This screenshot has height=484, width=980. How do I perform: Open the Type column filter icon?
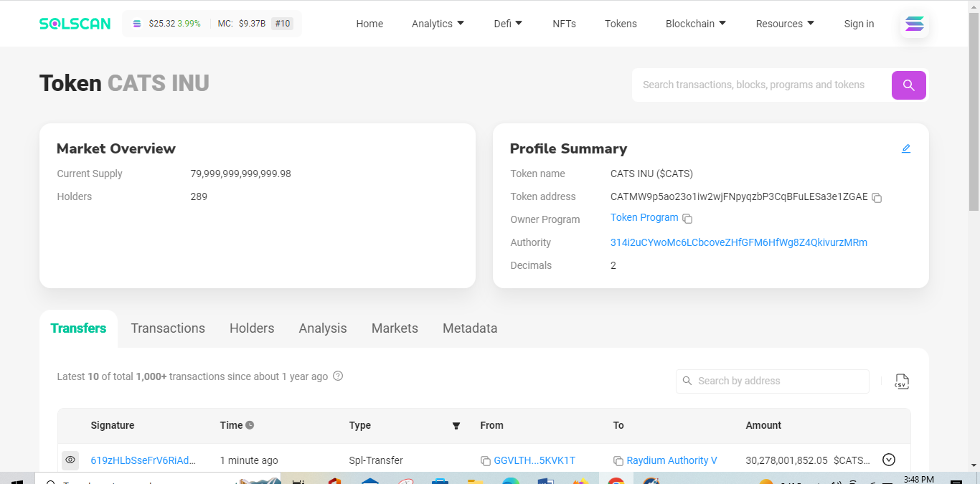[456, 425]
